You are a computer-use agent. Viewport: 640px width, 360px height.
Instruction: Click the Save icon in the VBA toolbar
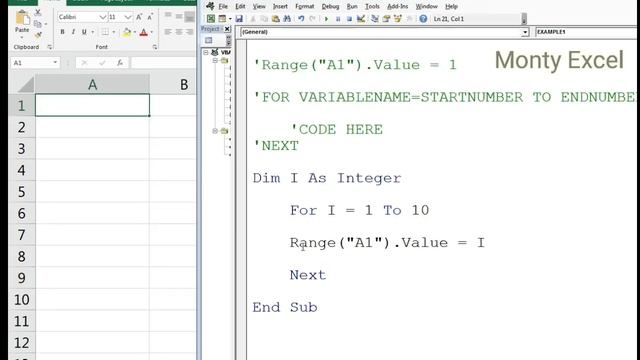[x=239, y=18]
